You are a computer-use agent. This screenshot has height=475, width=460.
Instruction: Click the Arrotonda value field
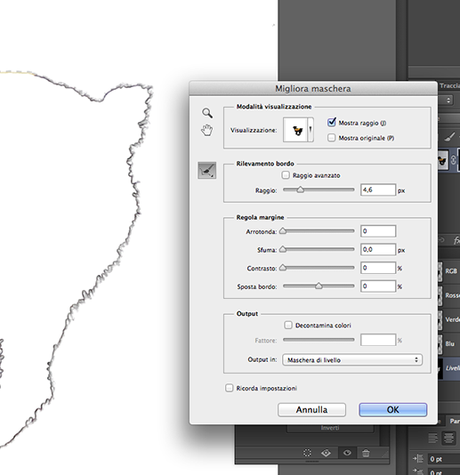[x=378, y=231]
